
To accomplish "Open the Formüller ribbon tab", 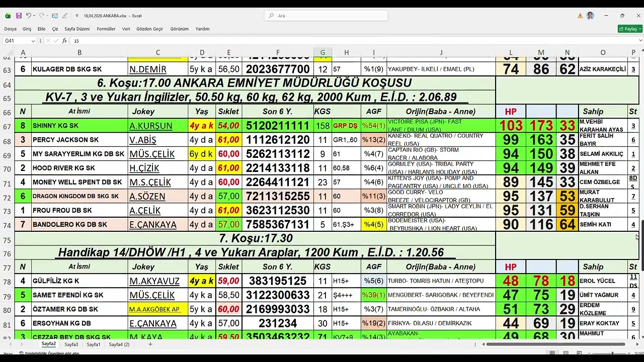I will 106,29.
